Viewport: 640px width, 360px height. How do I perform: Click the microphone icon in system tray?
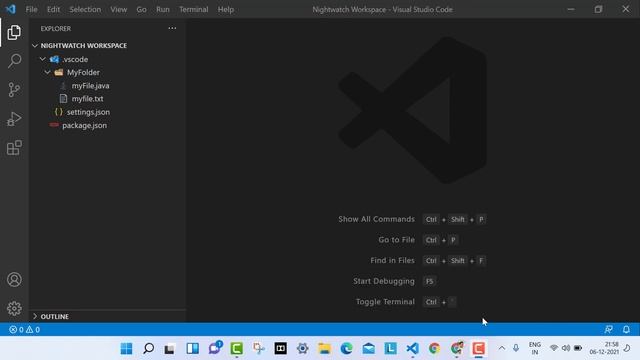pyautogui.click(x=516, y=348)
